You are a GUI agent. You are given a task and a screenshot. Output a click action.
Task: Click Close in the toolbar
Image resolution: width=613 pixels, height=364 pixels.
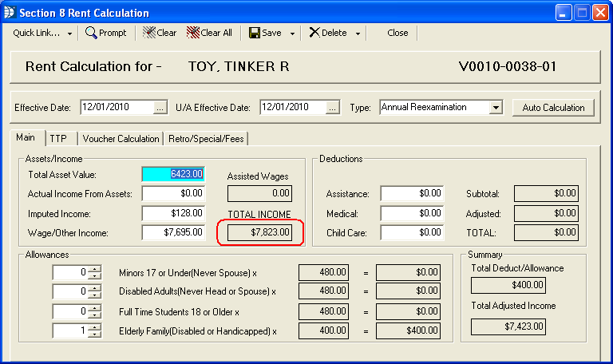coord(397,33)
